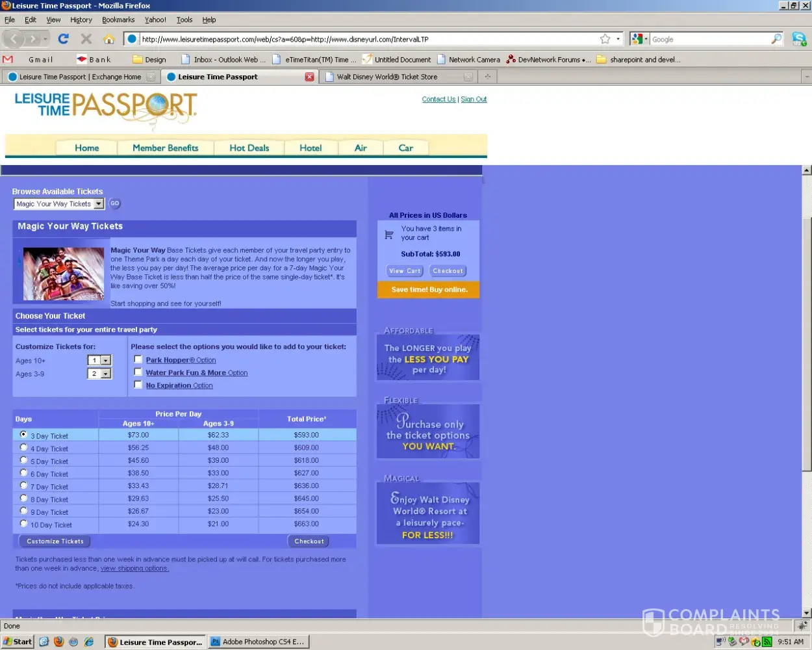Click the Gmail bookmark icon
This screenshot has height=650, width=812.
[8, 59]
